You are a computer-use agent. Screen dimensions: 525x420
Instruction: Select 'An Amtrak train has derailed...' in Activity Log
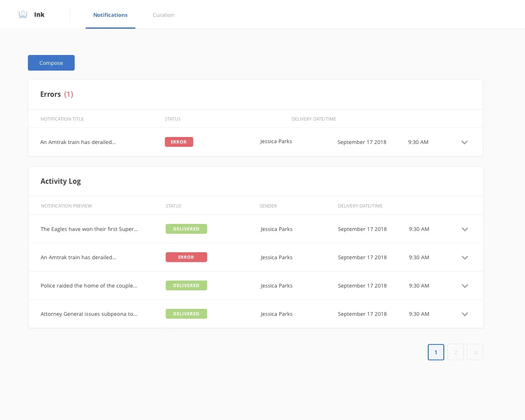(78, 257)
